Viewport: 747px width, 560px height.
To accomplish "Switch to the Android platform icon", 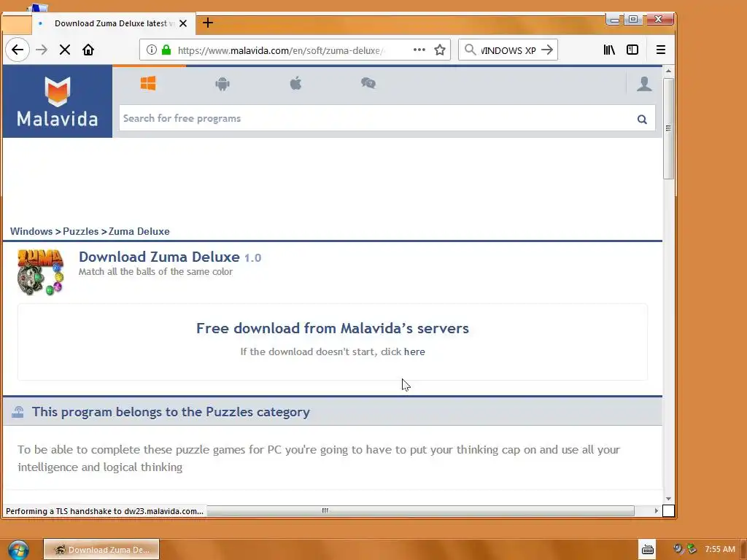I will [x=222, y=84].
